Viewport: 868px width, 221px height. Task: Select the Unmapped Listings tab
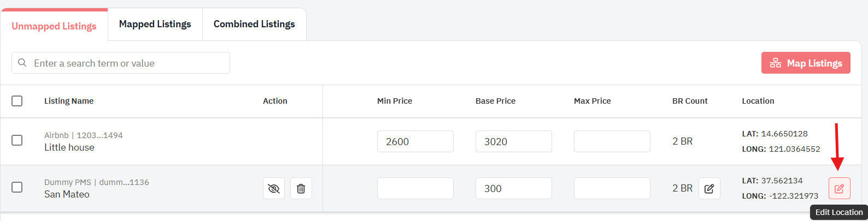(54, 26)
